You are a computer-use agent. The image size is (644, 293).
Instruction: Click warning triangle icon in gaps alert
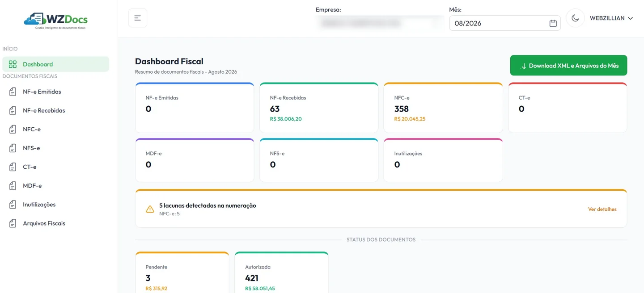click(150, 209)
